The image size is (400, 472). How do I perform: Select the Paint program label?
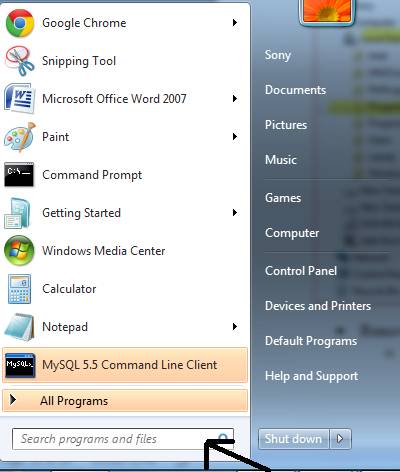[56, 137]
